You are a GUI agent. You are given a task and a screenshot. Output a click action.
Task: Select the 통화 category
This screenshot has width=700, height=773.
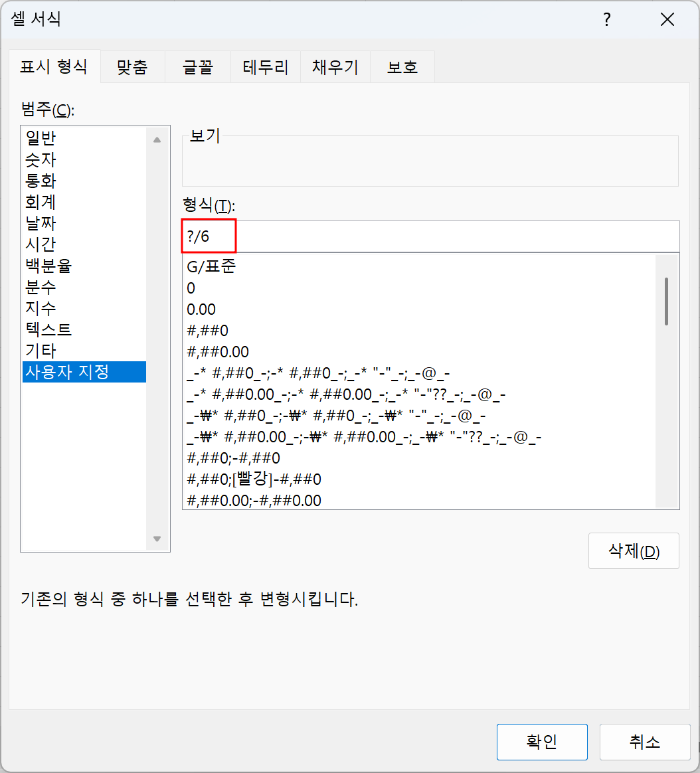coord(46,181)
